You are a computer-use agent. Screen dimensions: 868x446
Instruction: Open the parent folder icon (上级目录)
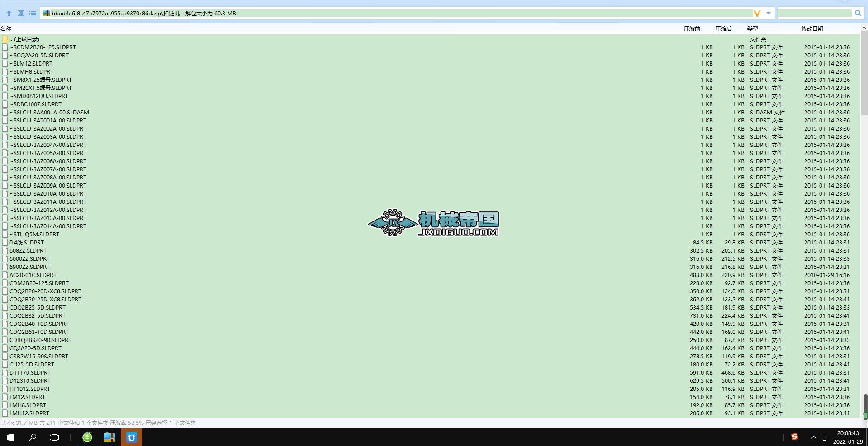pos(5,39)
